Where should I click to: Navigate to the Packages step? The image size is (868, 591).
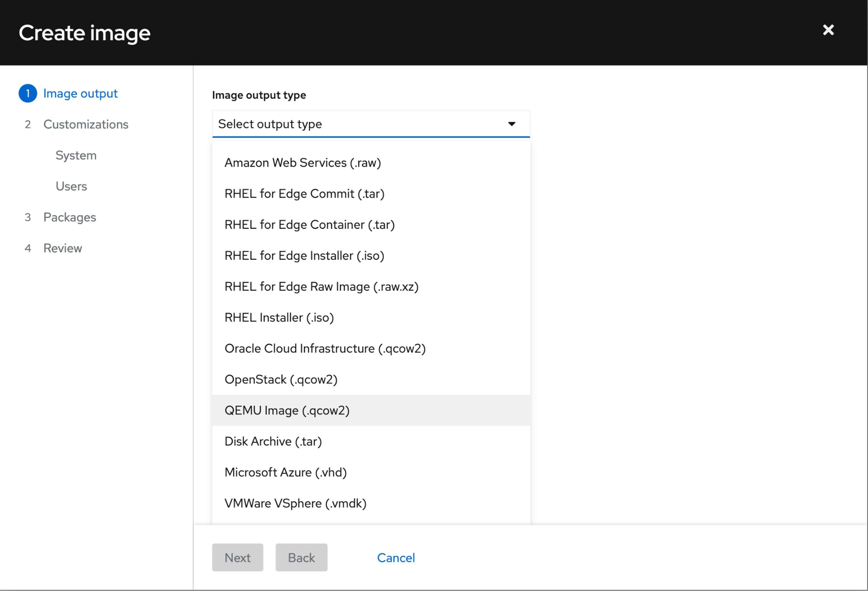70,217
